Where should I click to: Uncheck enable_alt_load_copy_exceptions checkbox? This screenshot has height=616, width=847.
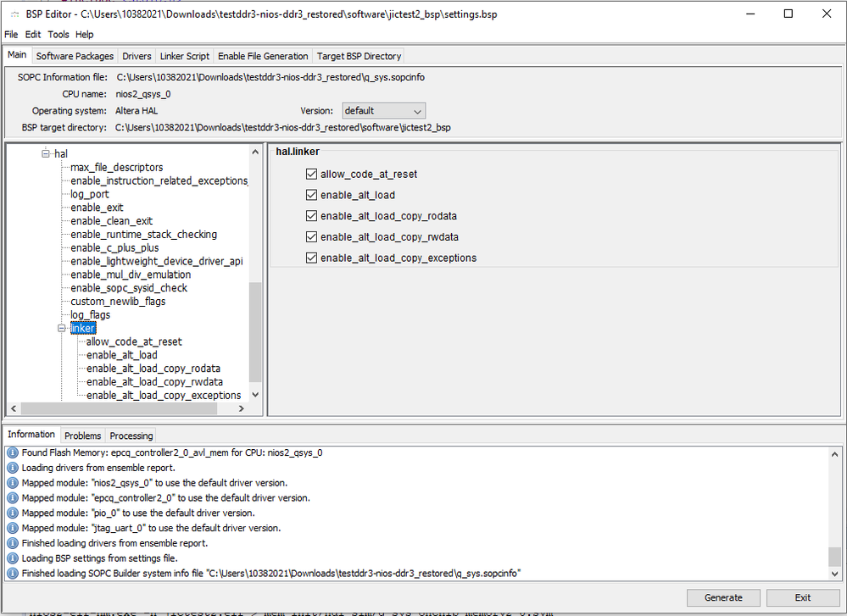coord(311,258)
